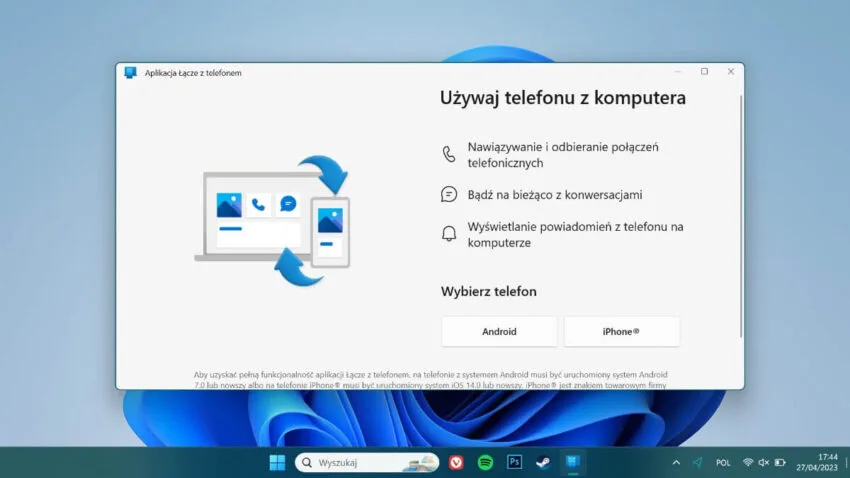Click the Aplikacja Łącze z telefonem title
850x478 pixels.
coord(193,73)
